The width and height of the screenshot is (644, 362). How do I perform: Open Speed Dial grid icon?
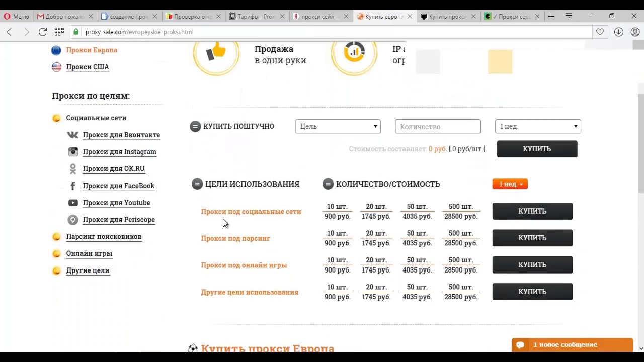click(x=59, y=32)
